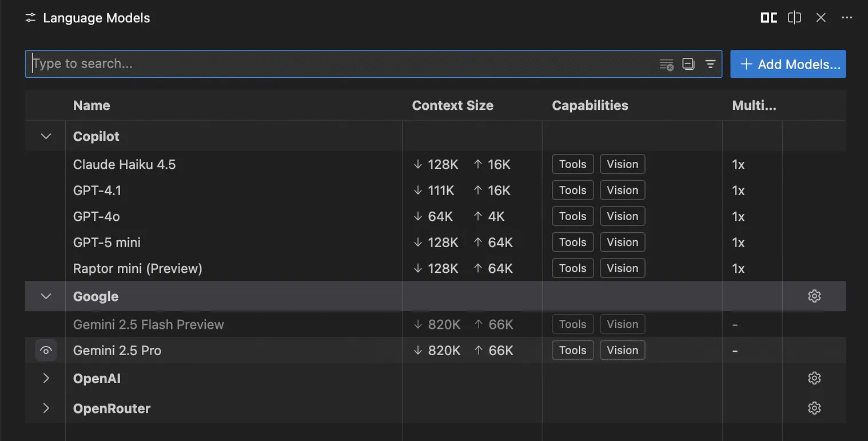Viewport: 868px width, 441px height.
Task: Click the gear icon for OpenAI
Action: 814,378
